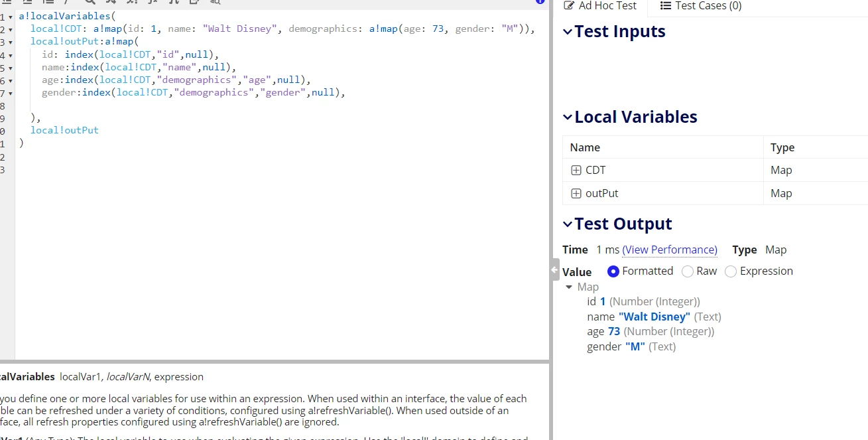Click the Map type cell for CDT

816,171
